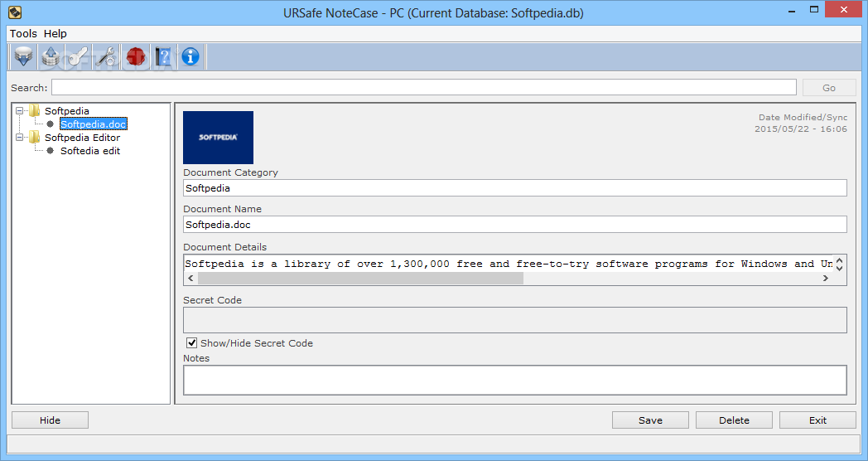Viewport: 868px width, 461px height.
Task: Close the URSafe NoteCase window
Action: click(x=844, y=9)
